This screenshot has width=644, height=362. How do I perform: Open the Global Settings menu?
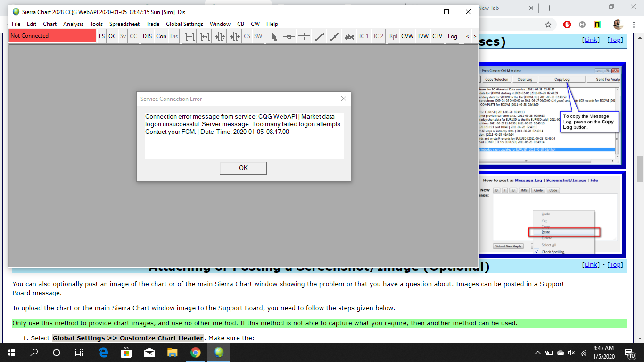(x=185, y=24)
